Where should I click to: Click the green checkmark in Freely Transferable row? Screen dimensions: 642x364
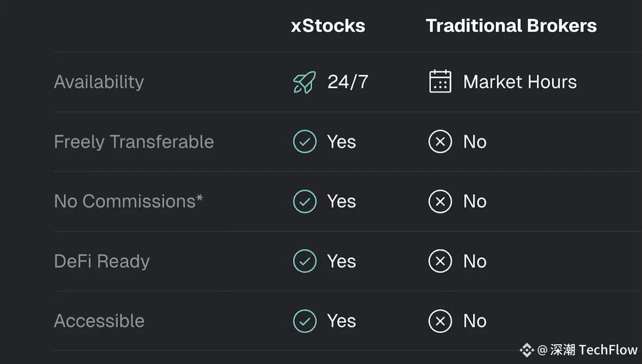pyautogui.click(x=305, y=142)
